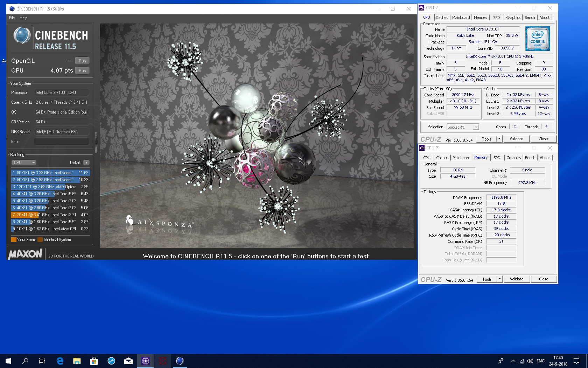The height and width of the screenshot is (368, 588).
Task: Click Tools button in lower CPU-Z window
Action: pos(487,279)
